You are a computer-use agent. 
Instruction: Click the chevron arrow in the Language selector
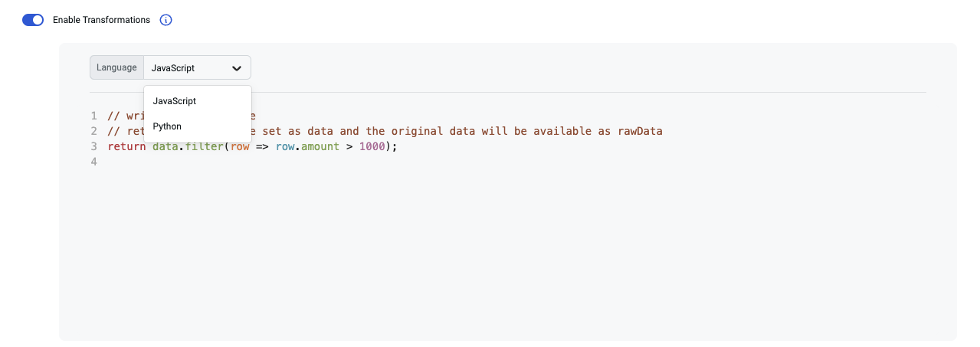coord(237,68)
